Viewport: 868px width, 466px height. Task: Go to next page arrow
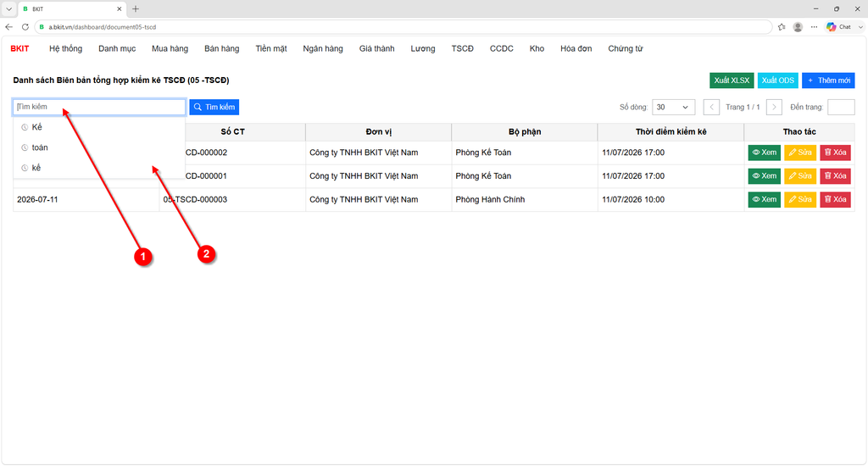(774, 107)
